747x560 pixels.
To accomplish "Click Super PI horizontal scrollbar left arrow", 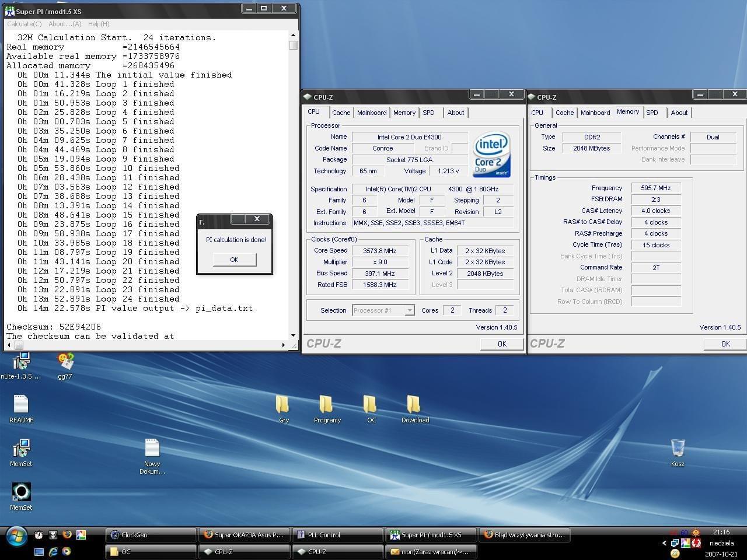I will [x=9, y=345].
